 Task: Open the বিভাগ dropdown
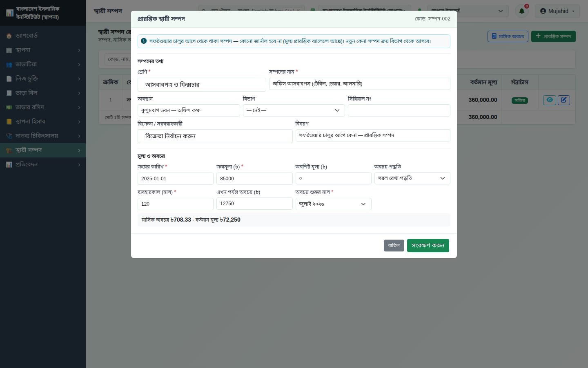pyautogui.click(x=294, y=110)
